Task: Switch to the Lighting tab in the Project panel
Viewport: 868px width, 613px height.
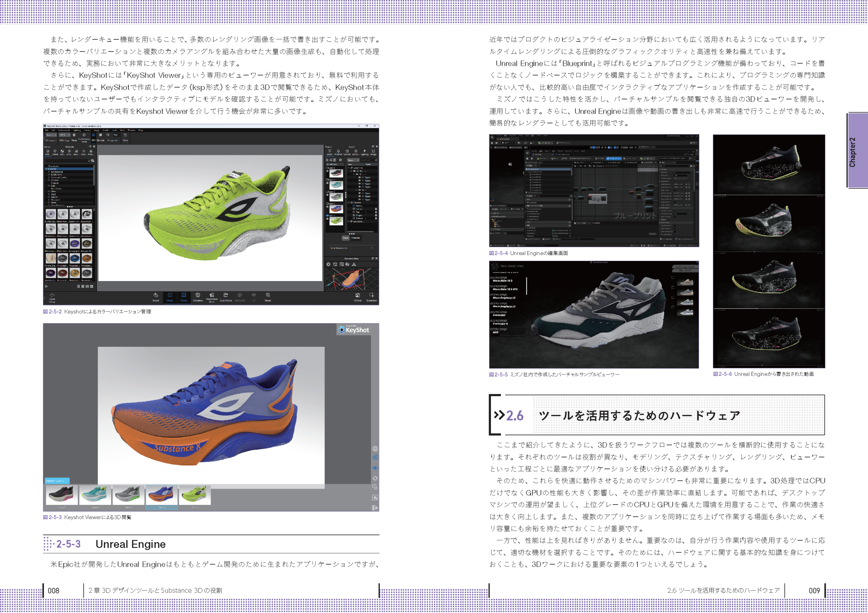Action: pyautogui.click(x=364, y=152)
